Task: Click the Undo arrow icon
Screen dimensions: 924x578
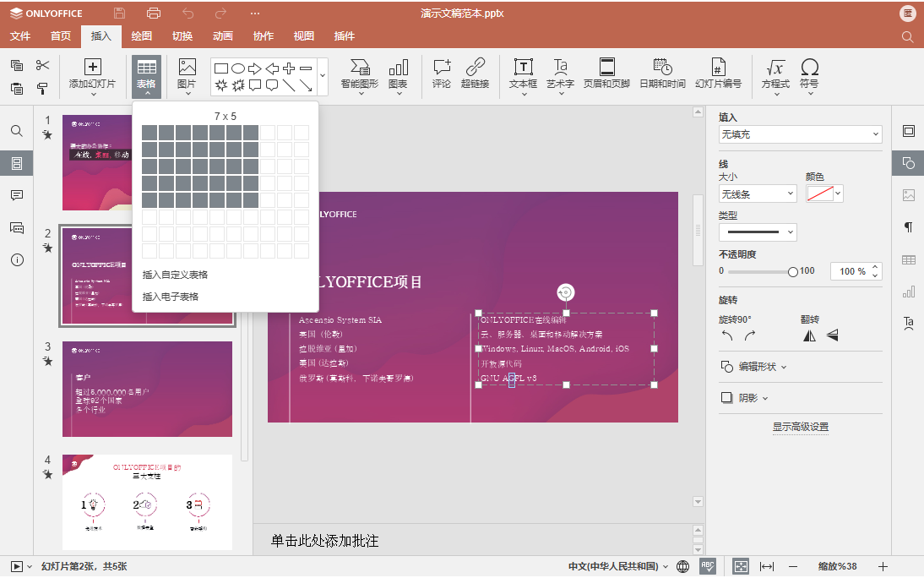Action: pyautogui.click(x=188, y=13)
